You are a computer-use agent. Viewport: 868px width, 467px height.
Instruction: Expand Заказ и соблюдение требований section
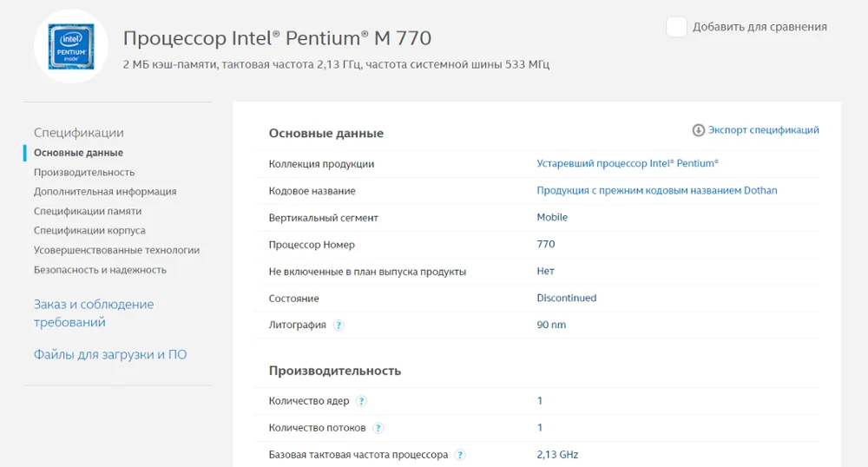[x=94, y=313]
